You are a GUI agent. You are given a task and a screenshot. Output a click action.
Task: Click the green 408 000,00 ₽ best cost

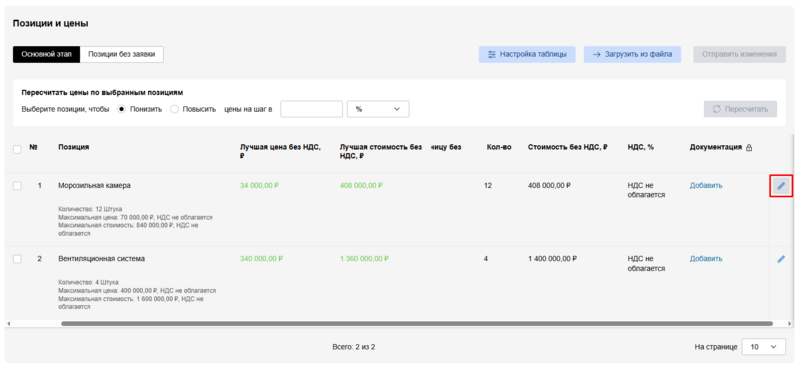(361, 185)
